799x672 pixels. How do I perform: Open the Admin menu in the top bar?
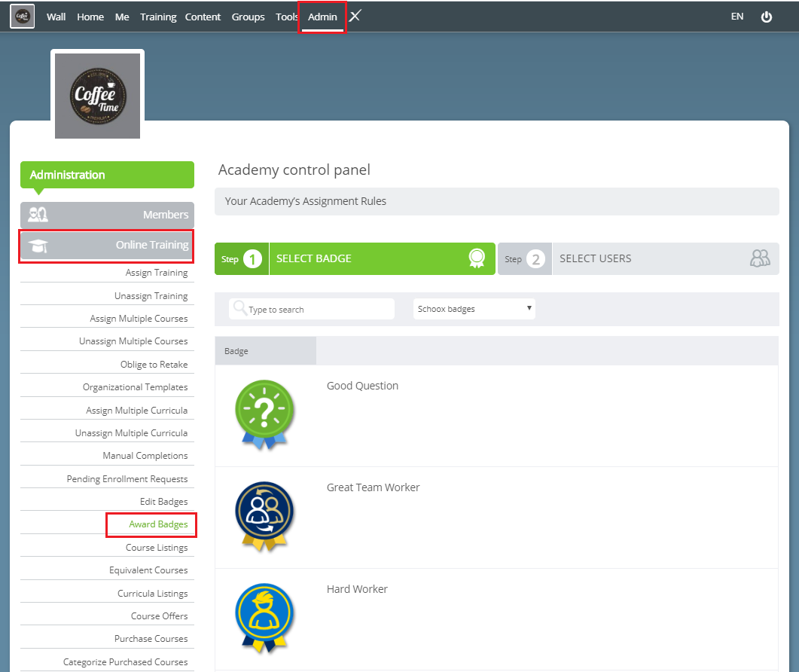click(322, 16)
